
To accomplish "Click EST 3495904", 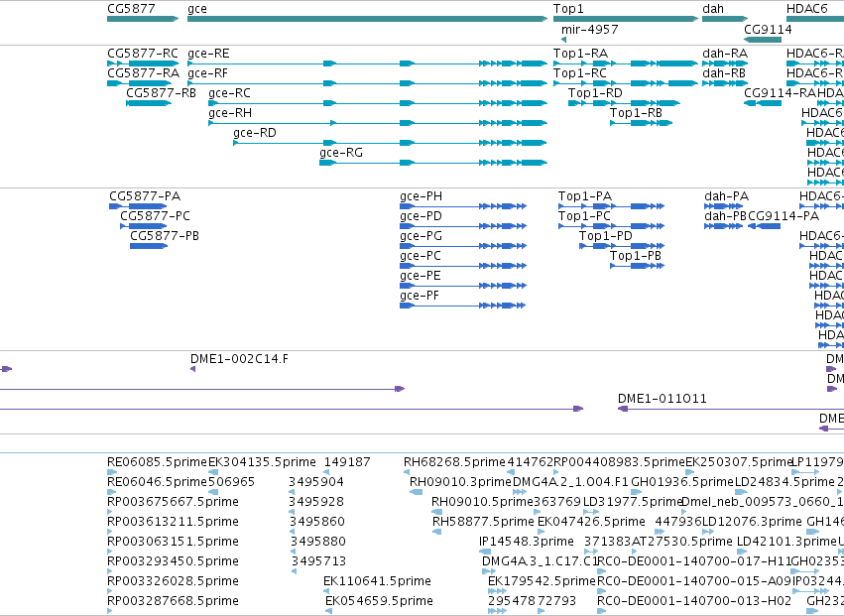I will (316, 482).
